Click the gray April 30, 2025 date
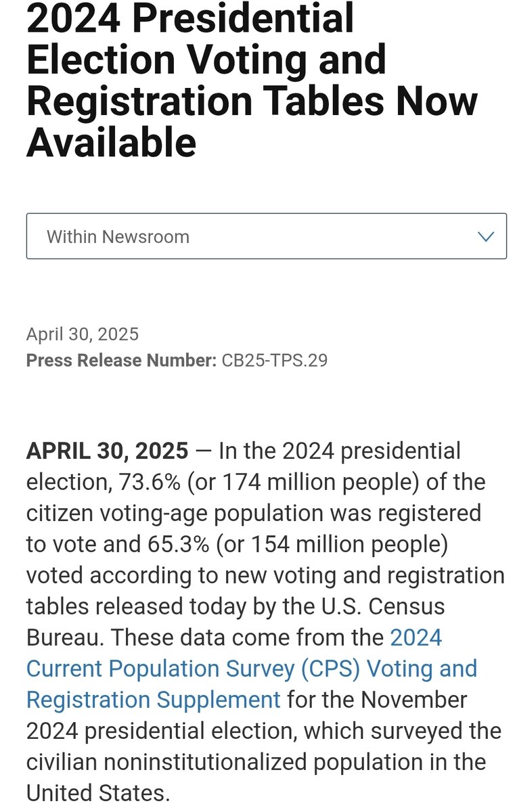The image size is (515, 812). (82, 334)
